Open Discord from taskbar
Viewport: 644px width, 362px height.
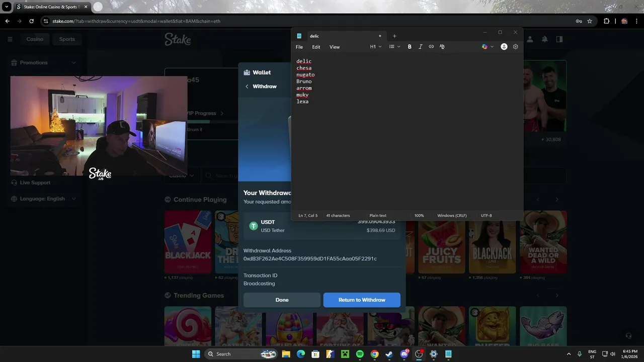(x=404, y=354)
